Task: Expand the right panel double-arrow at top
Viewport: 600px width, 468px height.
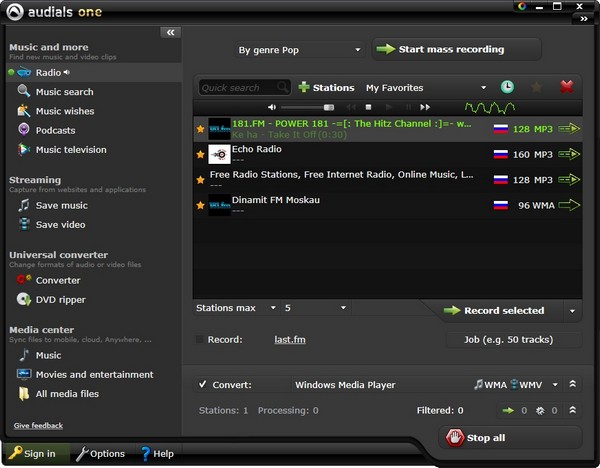Action: pos(584,18)
